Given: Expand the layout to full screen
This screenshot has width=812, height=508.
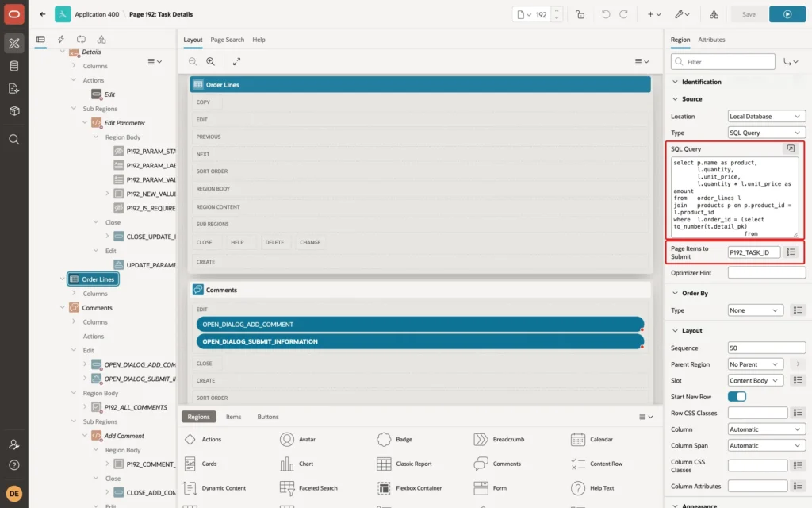Looking at the screenshot, I should [x=236, y=61].
